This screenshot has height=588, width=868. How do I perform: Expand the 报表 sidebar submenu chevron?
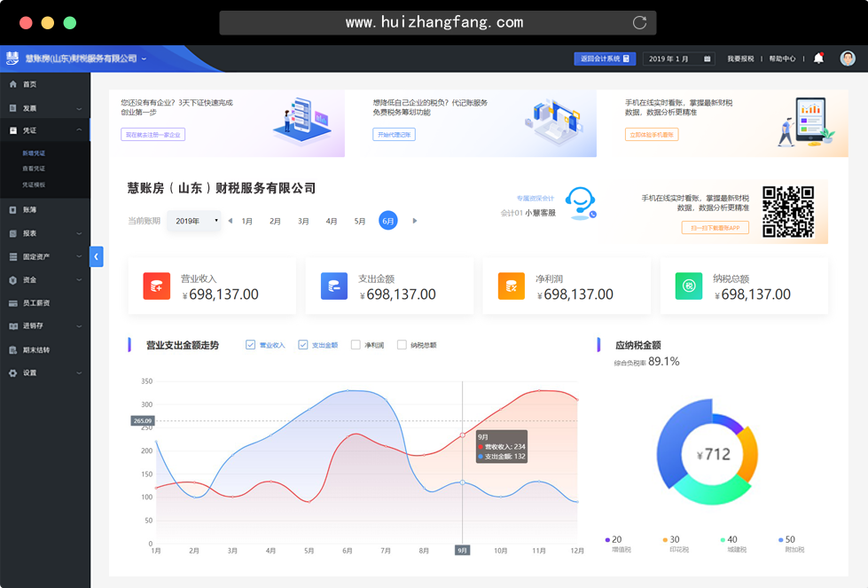(79, 233)
